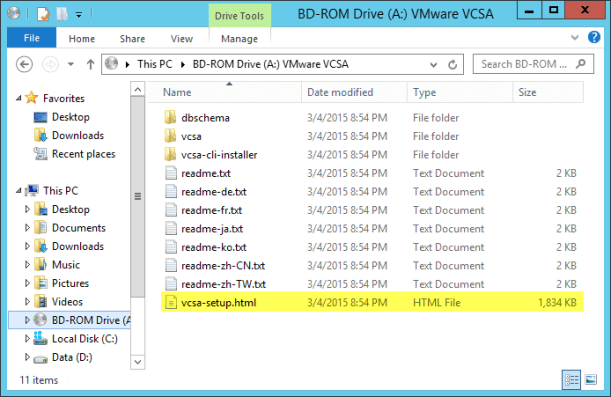Open the File menu tab
The height and width of the screenshot is (397, 611).
(x=32, y=38)
